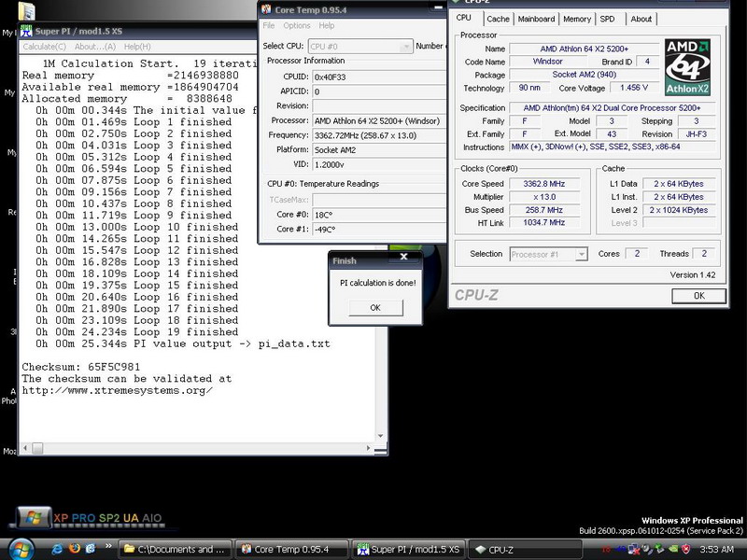Click OK button in CPU-Z window
Image resolution: width=747 pixels, height=560 pixels.
pos(698,296)
